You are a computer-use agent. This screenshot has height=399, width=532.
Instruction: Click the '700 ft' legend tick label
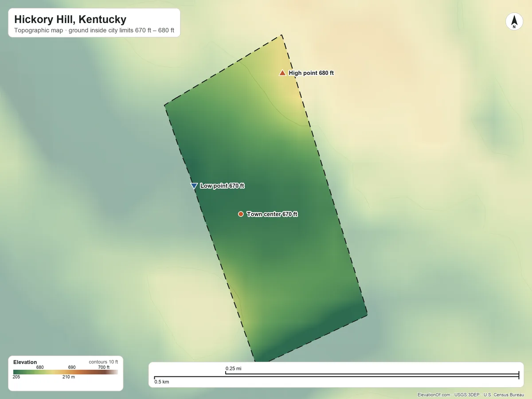tap(104, 367)
